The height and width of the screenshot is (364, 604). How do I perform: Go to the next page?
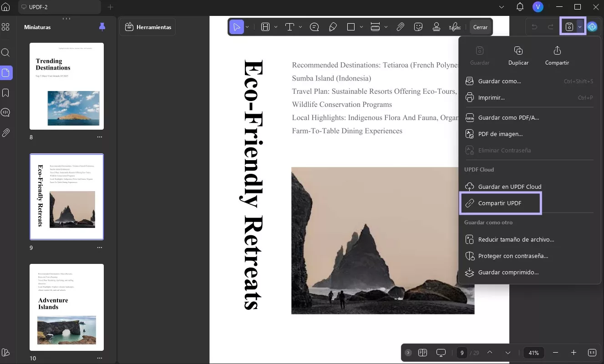[508, 353]
